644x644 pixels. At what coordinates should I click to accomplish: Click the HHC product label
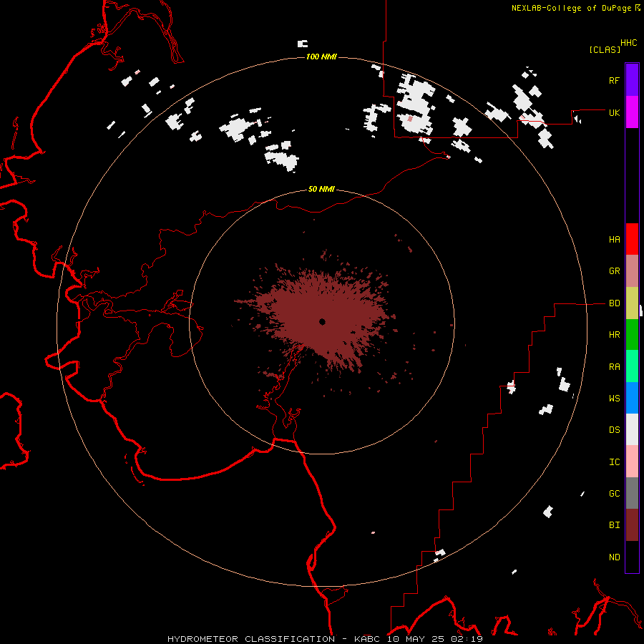[x=628, y=43]
